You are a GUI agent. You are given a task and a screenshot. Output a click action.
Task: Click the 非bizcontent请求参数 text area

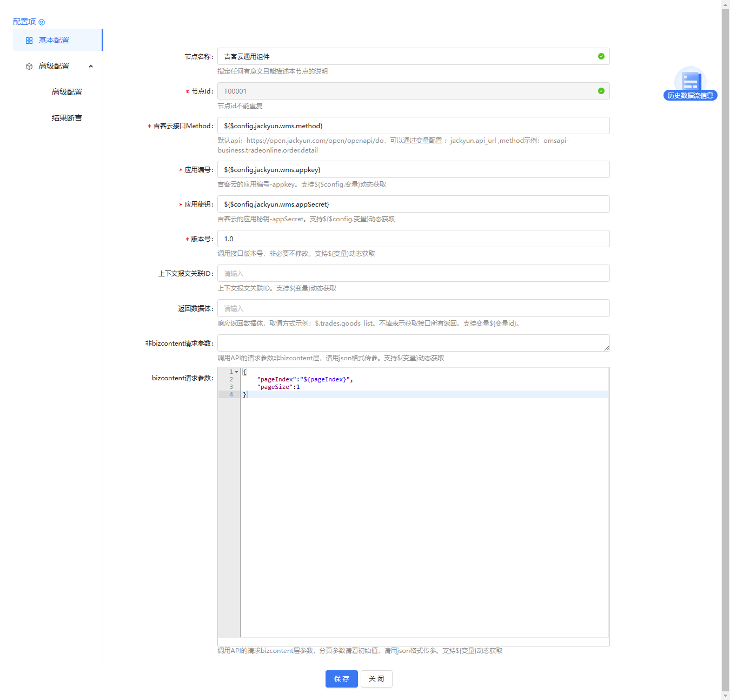[x=413, y=343]
